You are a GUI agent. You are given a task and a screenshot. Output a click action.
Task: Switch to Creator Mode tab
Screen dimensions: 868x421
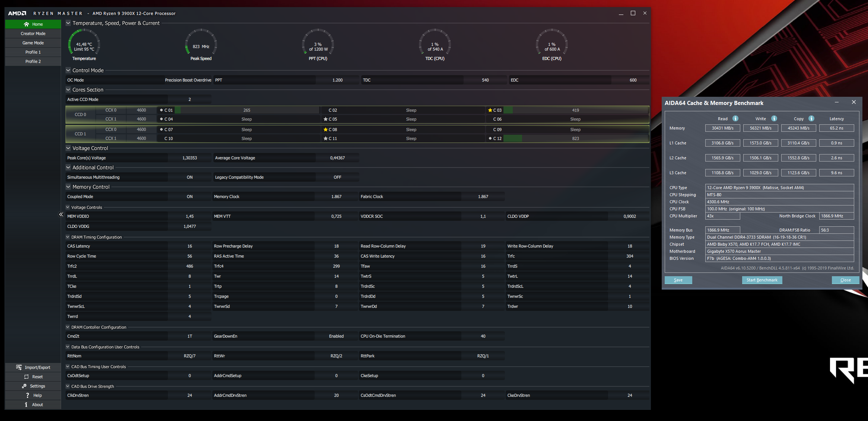[33, 34]
